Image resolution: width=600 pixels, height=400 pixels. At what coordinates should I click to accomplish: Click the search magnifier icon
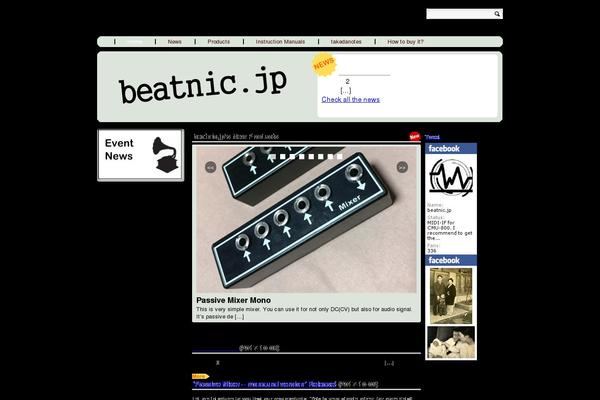click(497, 14)
